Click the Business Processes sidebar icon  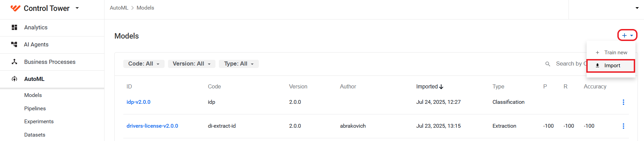click(14, 62)
